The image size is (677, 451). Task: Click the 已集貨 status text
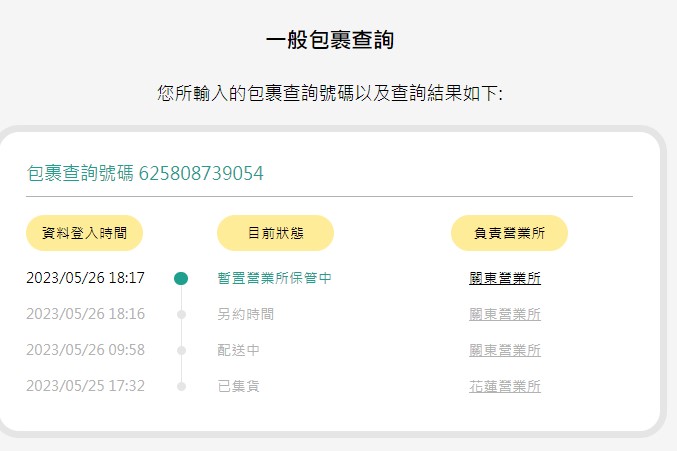coord(238,386)
